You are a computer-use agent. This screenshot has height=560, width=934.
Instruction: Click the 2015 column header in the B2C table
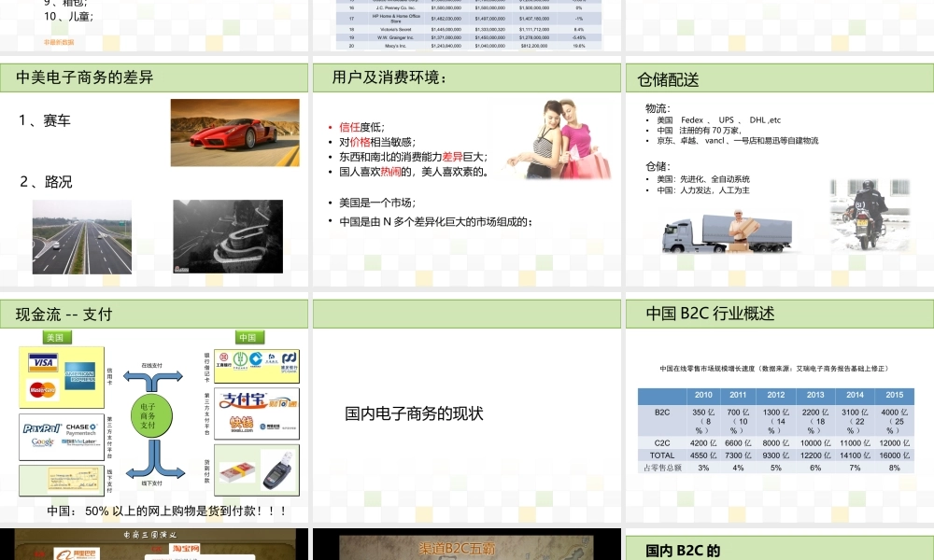click(x=894, y=395)
